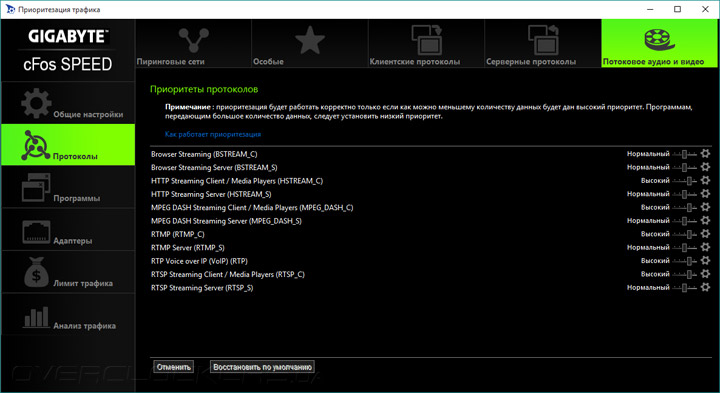
Task: Open gear settings for MPEG_DASH_C row
Action: click(x=705, y=207)
